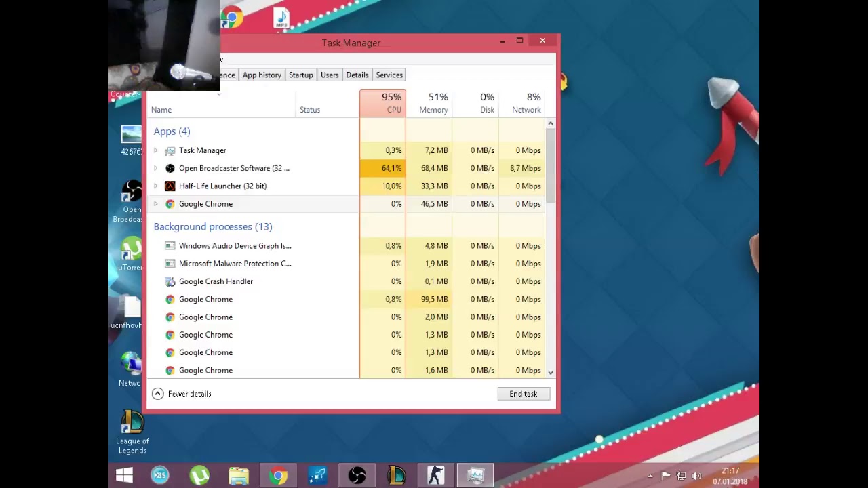Expand the Google Chrome app row
The height and width of the screenshot is (488, 868).
pyautogui.click(x=156, y=204)
